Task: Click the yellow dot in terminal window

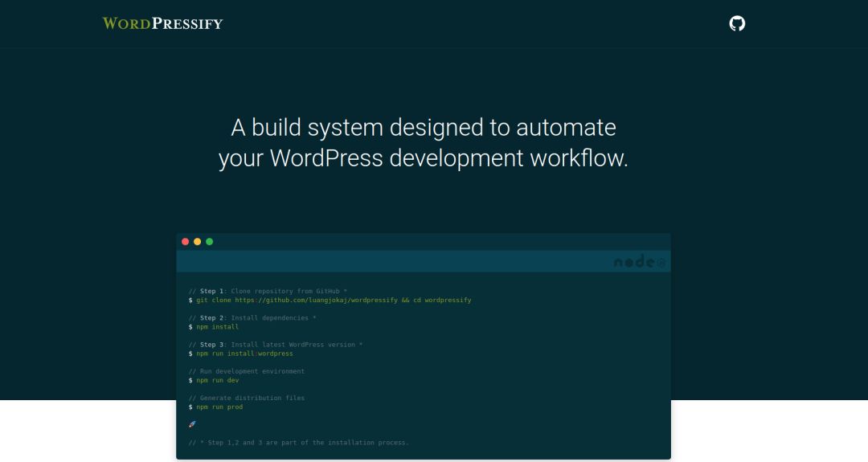Action: (198, 242)
